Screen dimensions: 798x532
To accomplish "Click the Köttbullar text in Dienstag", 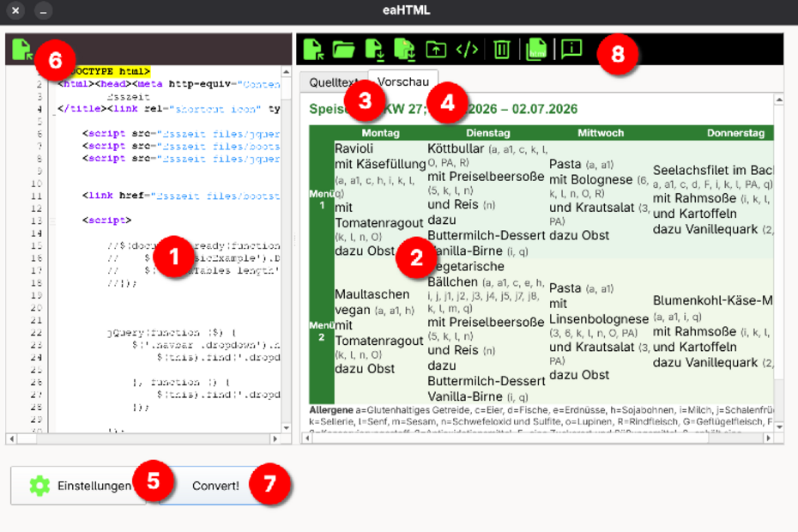I will (456, 148).
